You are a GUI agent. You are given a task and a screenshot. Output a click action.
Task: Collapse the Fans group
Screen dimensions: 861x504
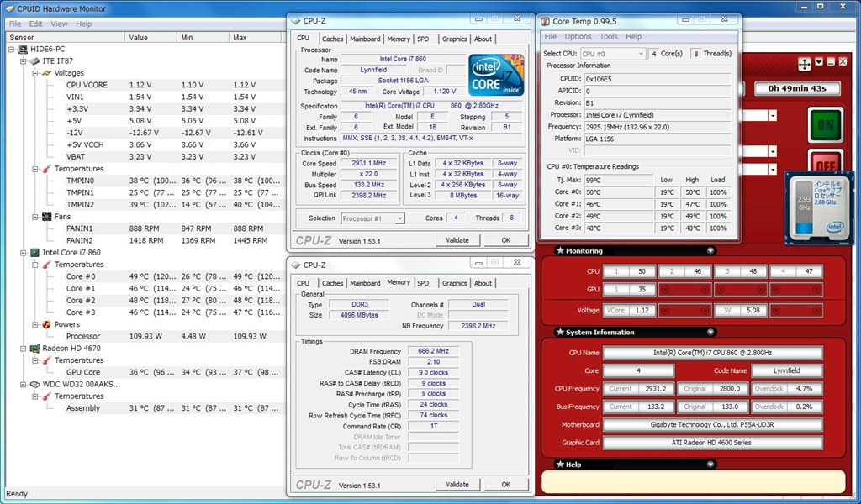tap(35, 217)
